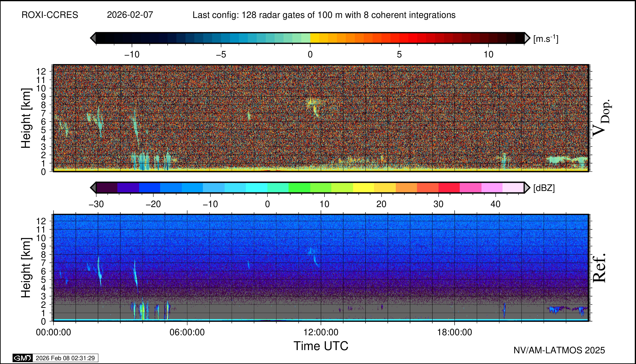The width and height of the screenshot is (636, 364).
Task: Click the 18:00:00 time axis label
Action: pyautogui.click(x=454, y=332)
